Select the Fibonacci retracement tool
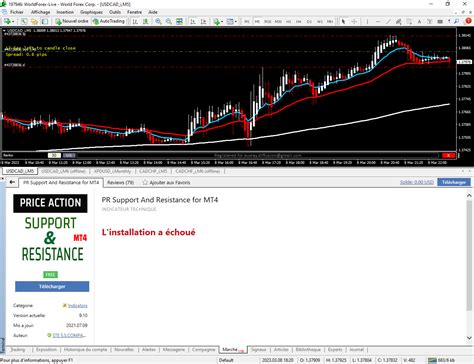The height and width of the screenshot is (364, 474). (x=409, y=21)
